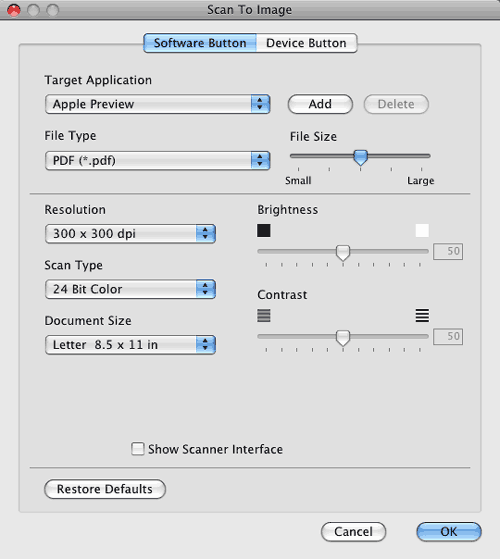Image resolution: width=500 pixels, height=559 pixels.
Task: Click the Restore Defaults button
Action: click(x=105, y=489)
